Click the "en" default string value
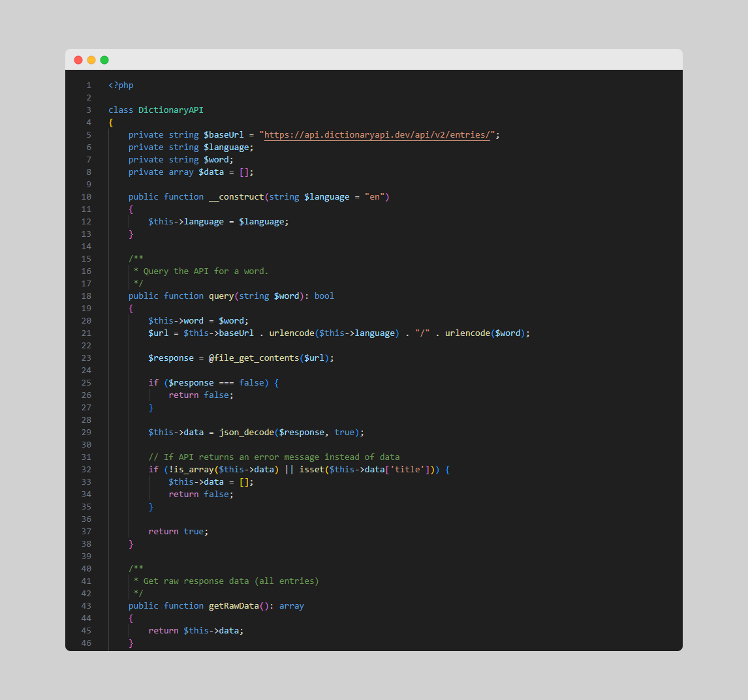Viewport: 748px width, 700px height. click(375, 197)
